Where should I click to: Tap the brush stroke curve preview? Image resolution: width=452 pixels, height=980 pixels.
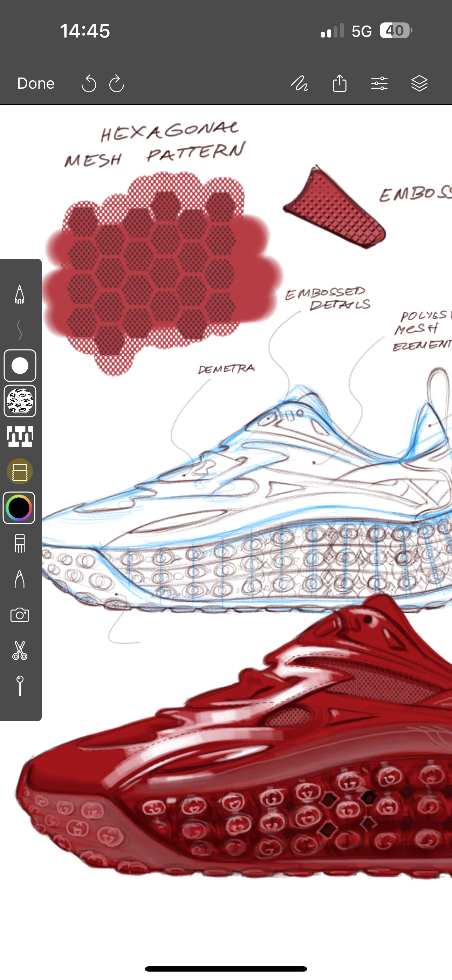pos(20,329)
